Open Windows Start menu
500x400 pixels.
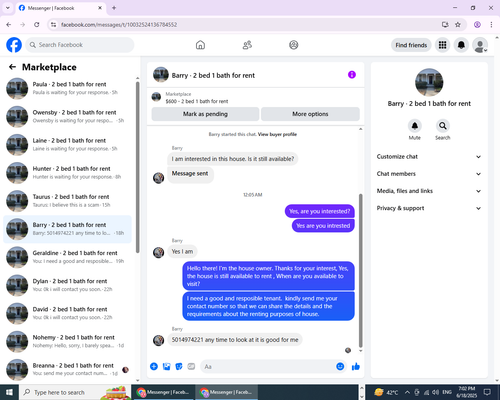9,392
